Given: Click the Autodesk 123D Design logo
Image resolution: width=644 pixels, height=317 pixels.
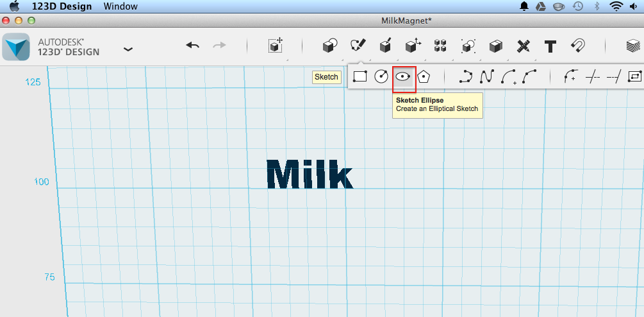Looking at the screenshot, I should tap(15, 46).
